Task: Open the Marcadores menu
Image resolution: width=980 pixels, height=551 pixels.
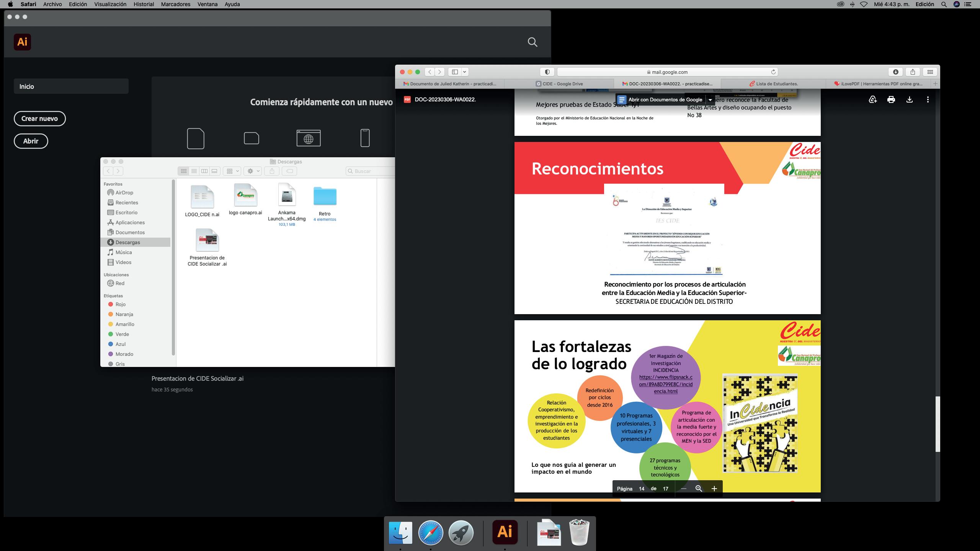Action: pos(175,4)
